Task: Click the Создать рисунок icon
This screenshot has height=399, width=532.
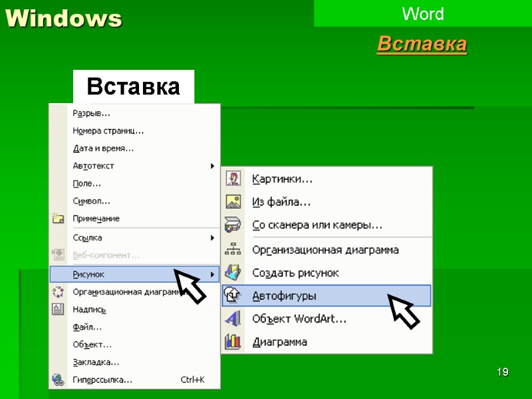Action: [x=233, y=273]
